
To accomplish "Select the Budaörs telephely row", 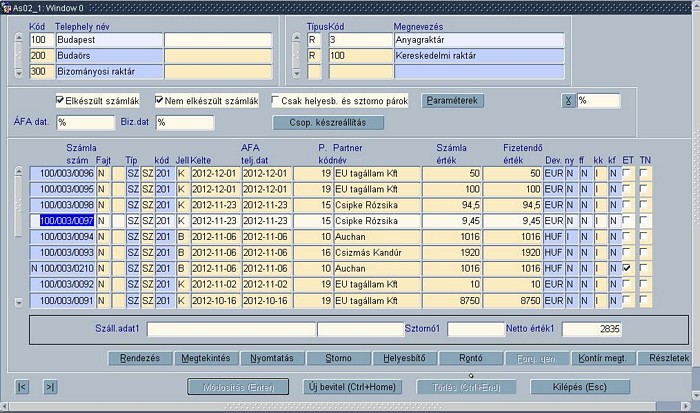I will click(x=109, y=56).
